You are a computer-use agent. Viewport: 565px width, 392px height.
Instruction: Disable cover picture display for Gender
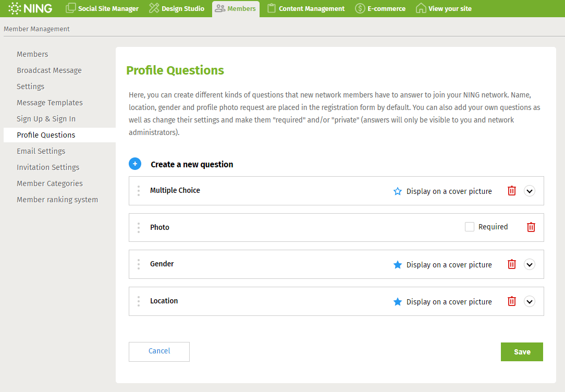(397, 264)
